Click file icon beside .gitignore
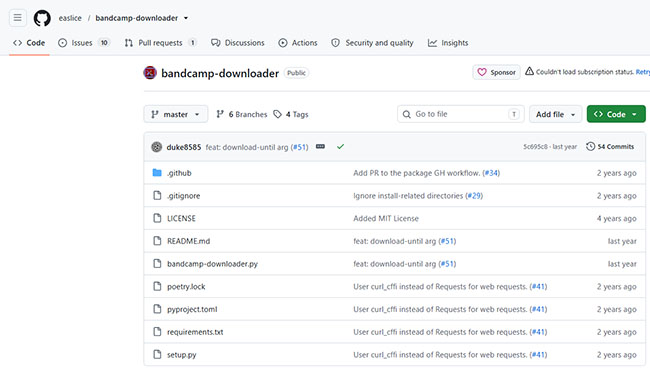This screenshot has width=650, height=370. (x=157, y=196)
